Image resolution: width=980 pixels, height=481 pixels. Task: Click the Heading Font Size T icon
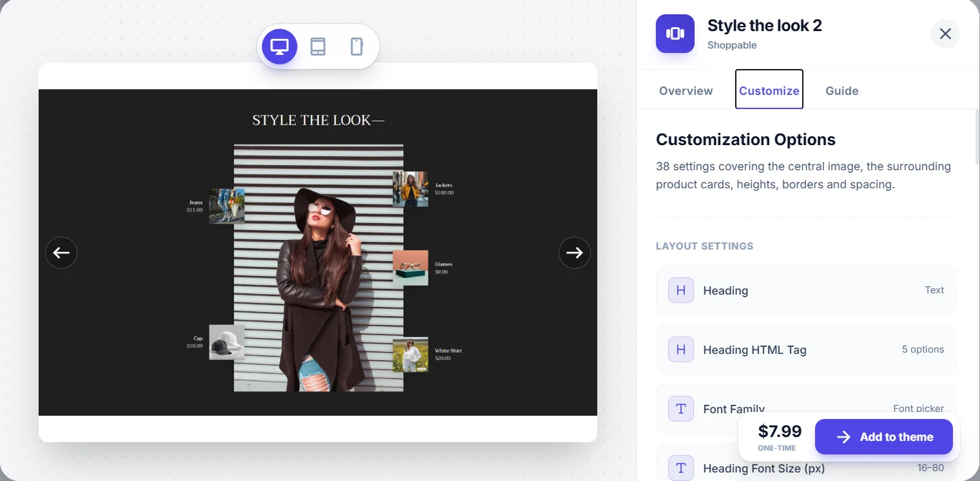coord(681,468)
